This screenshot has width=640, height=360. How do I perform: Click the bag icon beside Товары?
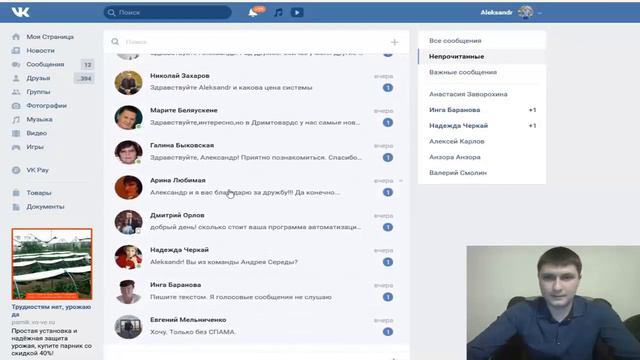tap(16, 193)
